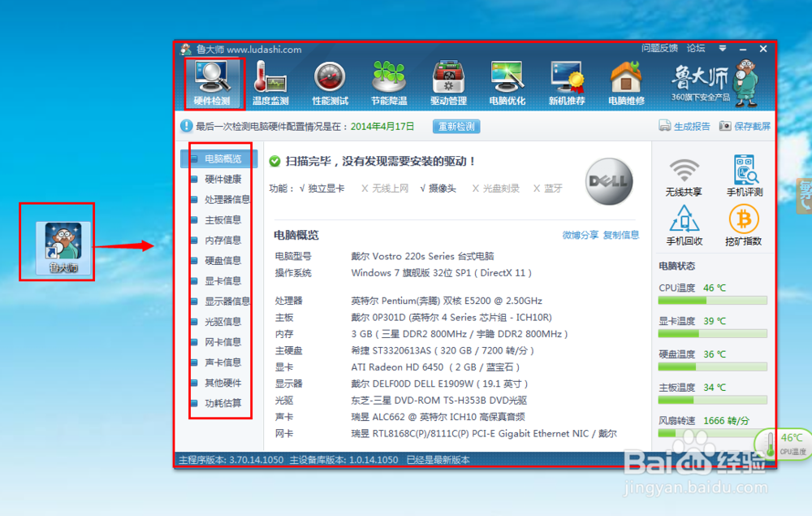Click 重新检测 re-detect button
The image size is (812, 516).
pos(456,127)
